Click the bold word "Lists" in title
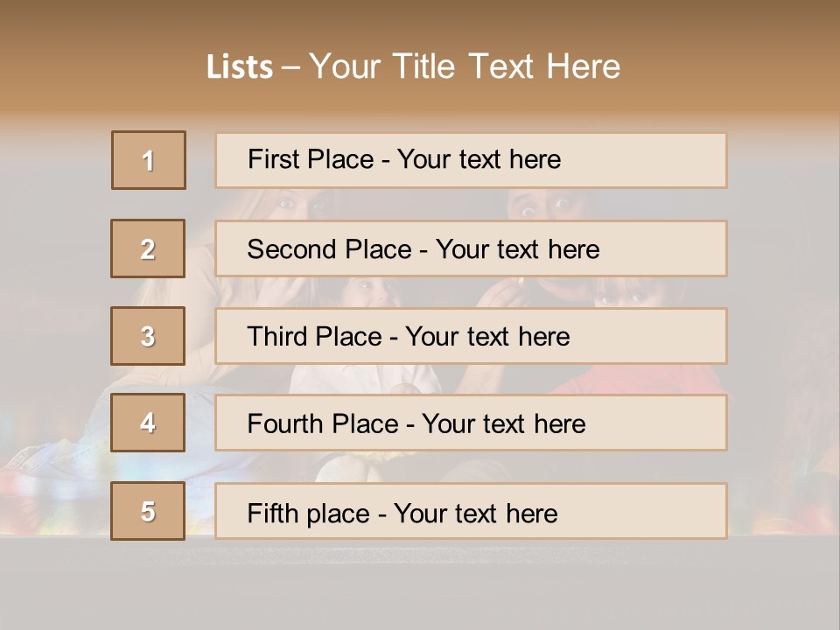 pyautogui.click(x=239, y=66)
